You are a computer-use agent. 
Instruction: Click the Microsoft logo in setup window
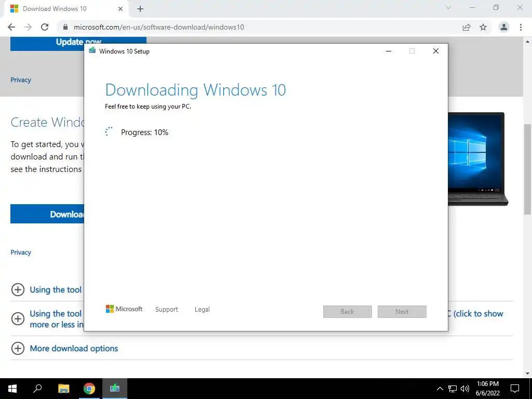(x=124, y=309)
